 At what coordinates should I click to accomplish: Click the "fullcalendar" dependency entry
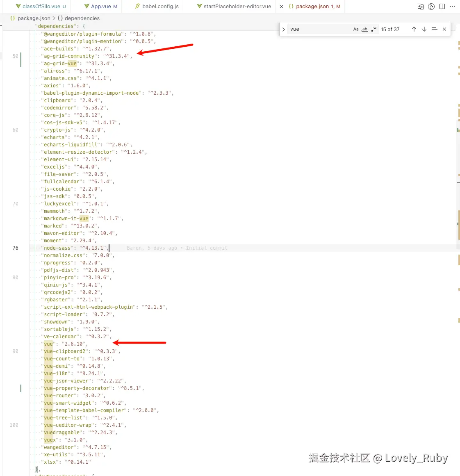click(x=78, y=182)
